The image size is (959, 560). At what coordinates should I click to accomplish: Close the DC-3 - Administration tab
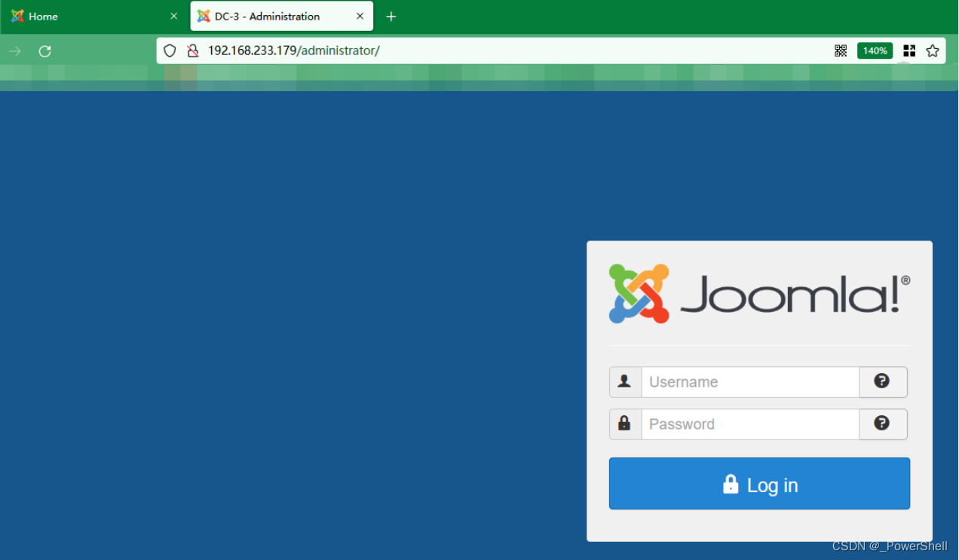point(360,16)
